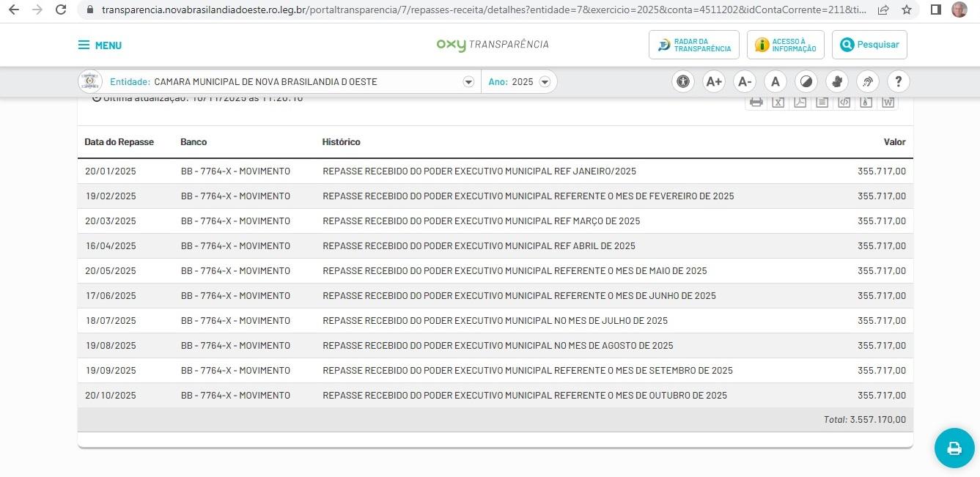This screenshot has height=477, width=980.
Task: Open the MENU hamburger
Action: pyautogui.click(x=100, y=45)
